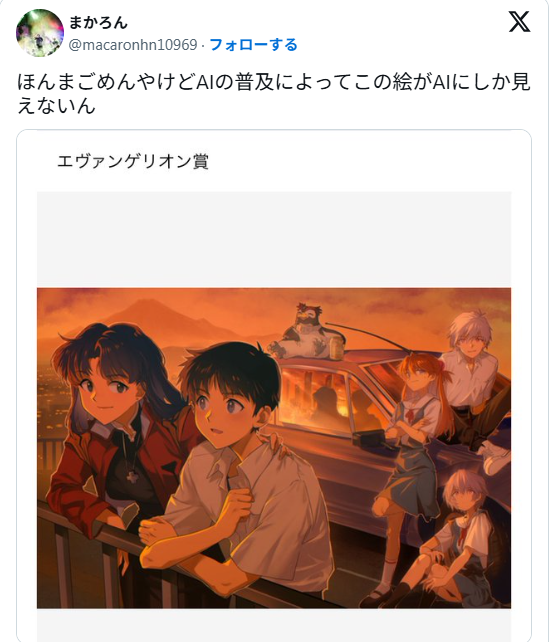
Task: Click the car window showing fiery reflections
Action: click(313, 397)
